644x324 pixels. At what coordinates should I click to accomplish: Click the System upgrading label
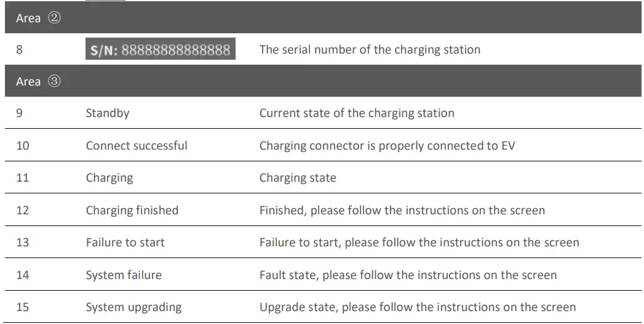coord(133,307)
